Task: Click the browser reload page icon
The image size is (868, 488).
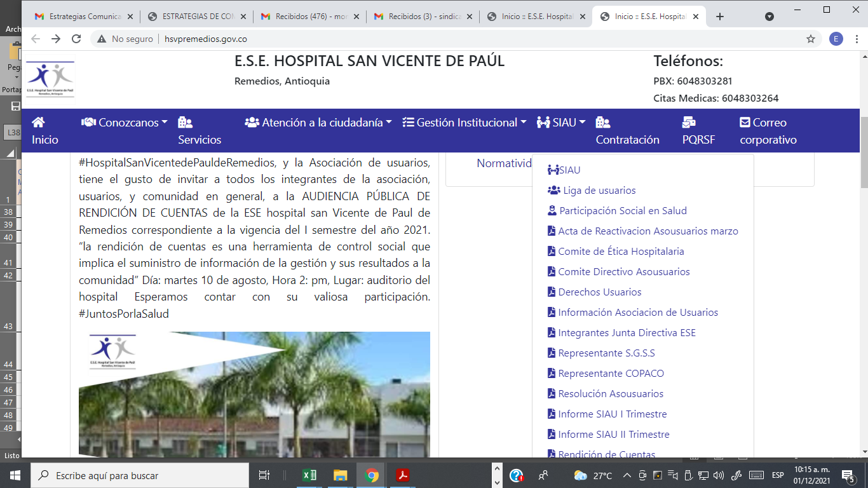Action: point(76,39)
